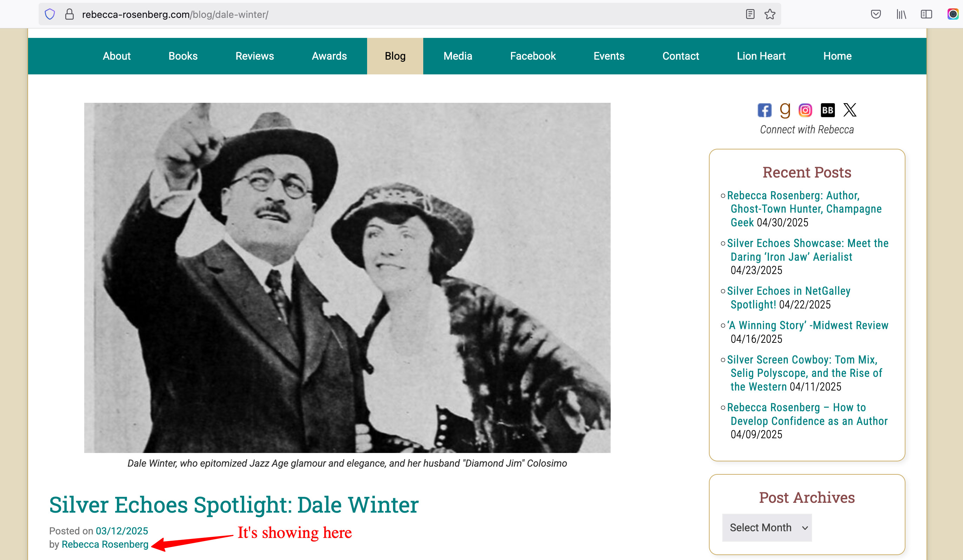Open the Blog tab in navigation
The height and width of the screenshot is (560, 963).
pyautogui.click(x=395, y=56)
